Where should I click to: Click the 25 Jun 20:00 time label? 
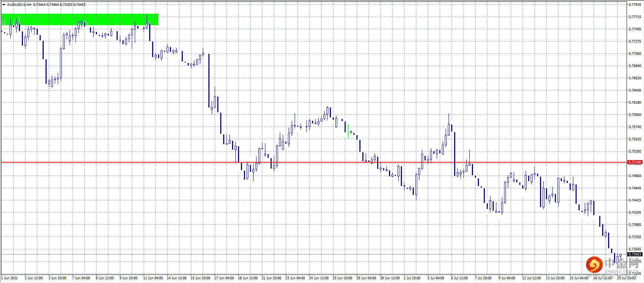pyautogui.click(x=342, y=278)
